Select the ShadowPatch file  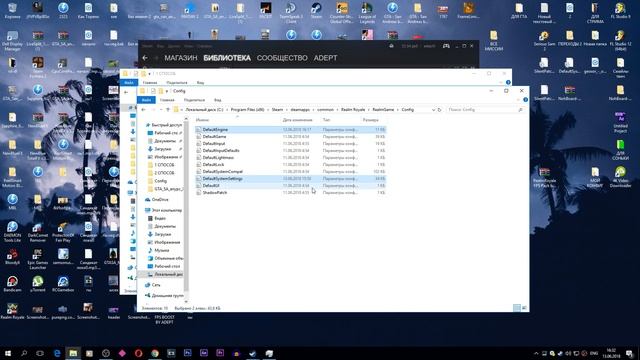coord(290,192)
